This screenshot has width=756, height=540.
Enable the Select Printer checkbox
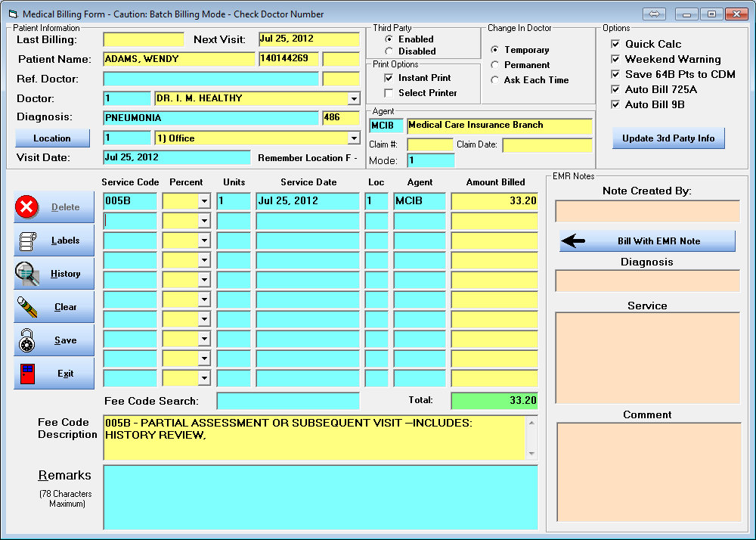(x=389, y=93)
